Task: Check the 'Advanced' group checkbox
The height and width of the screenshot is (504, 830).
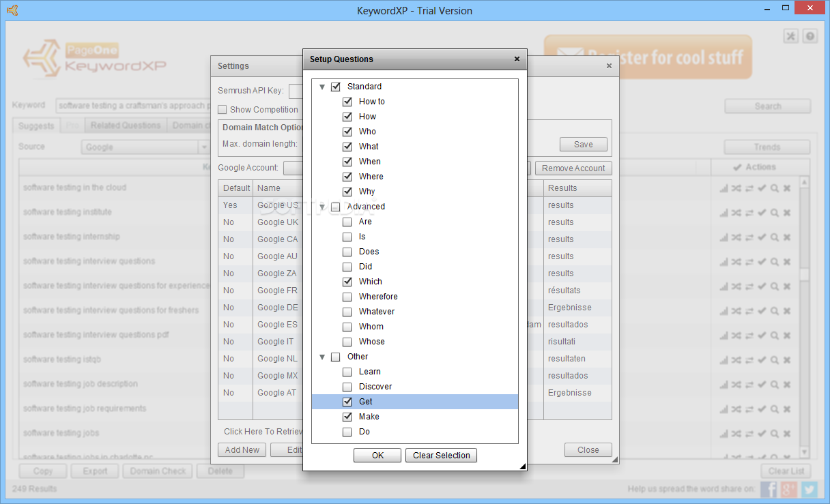Action: (336, 207)
